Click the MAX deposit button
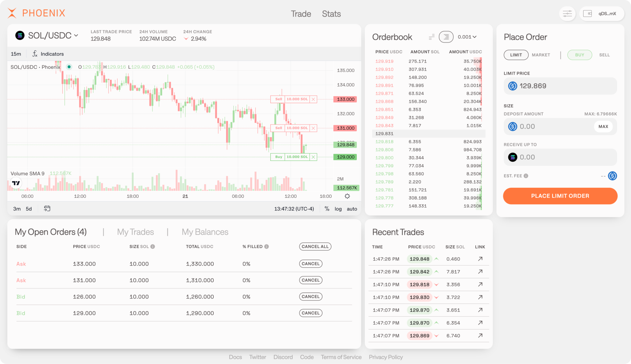631x364 pixels. tap(603, 126)
